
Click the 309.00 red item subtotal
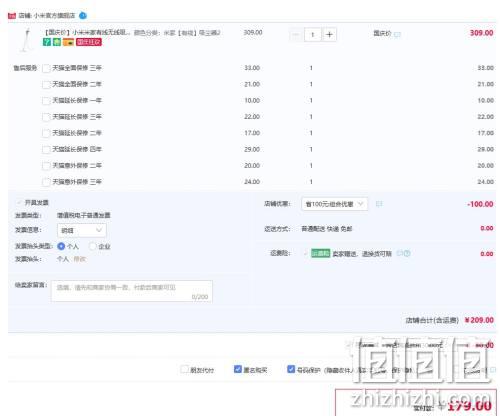click(x=481, y=33)
